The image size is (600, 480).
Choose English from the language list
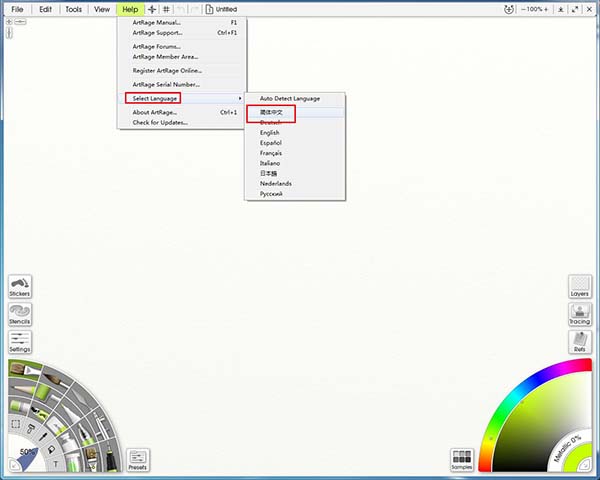point(270,132)
